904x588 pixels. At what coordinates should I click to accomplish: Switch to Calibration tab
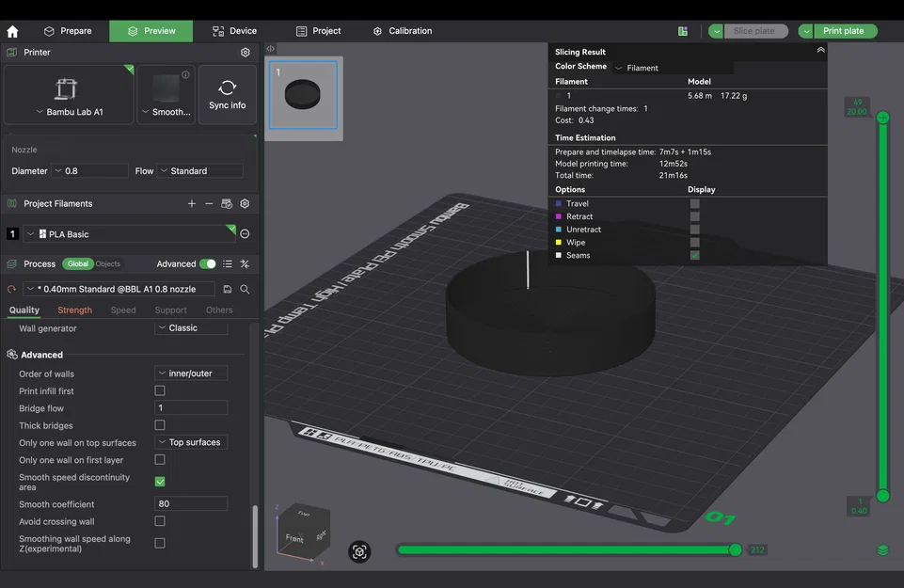click(x=403, y=31)
